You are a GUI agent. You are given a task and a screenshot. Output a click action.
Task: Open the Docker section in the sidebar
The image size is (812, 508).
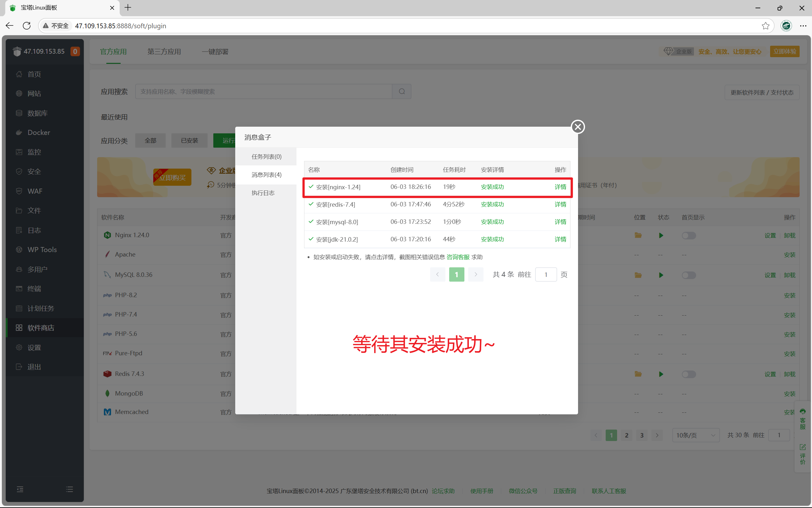[x=39, y=132]
